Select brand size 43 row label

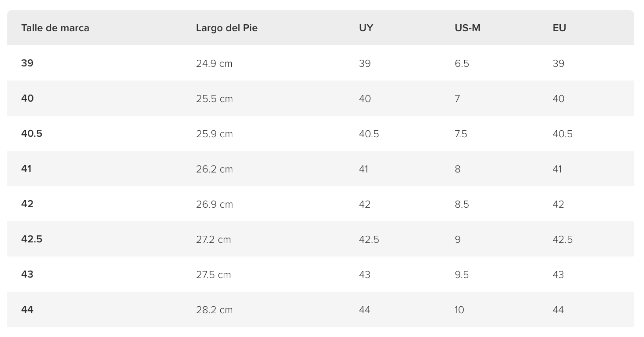pyautogui.click(x=27, y=275)
